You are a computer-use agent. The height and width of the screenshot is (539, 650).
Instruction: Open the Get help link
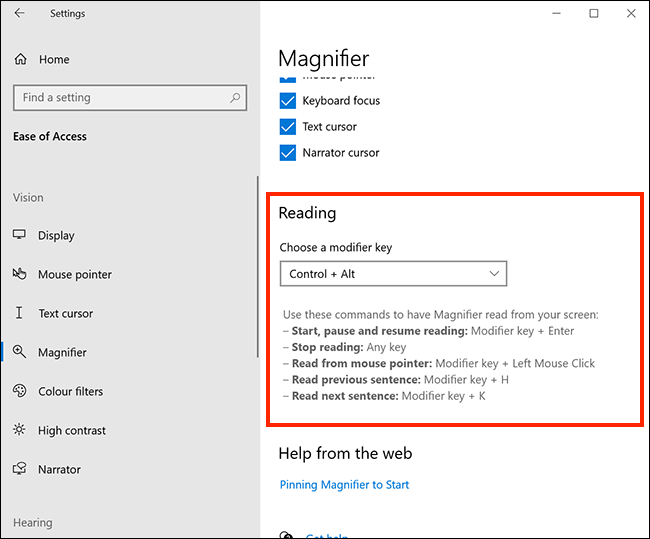(326, 536)
